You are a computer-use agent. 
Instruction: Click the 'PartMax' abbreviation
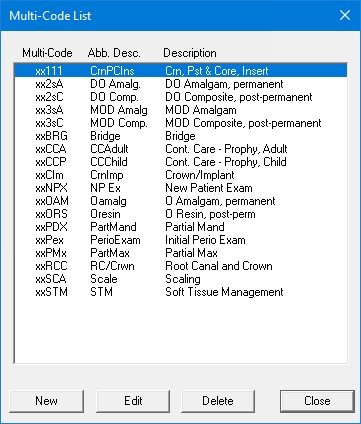pyautogui.click(x=110, y=253)
